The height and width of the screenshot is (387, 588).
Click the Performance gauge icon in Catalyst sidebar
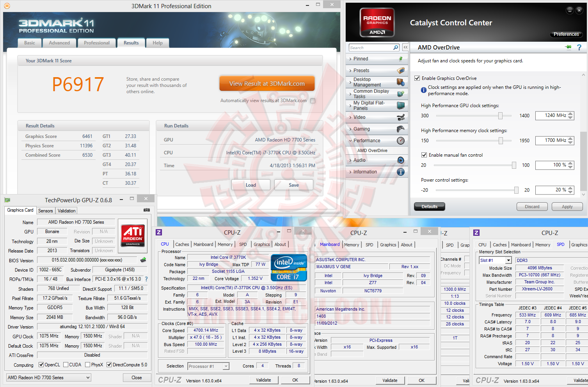[401, 141]
